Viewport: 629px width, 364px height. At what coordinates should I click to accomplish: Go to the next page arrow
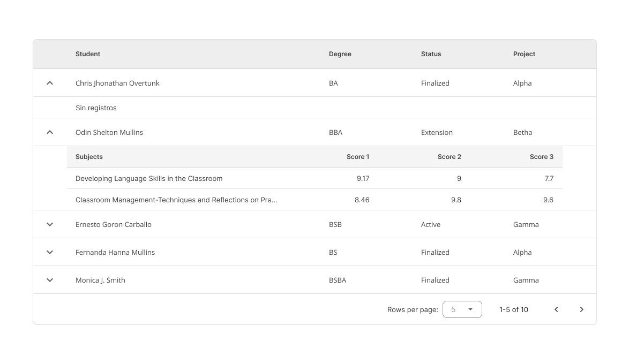click(581, 309)
